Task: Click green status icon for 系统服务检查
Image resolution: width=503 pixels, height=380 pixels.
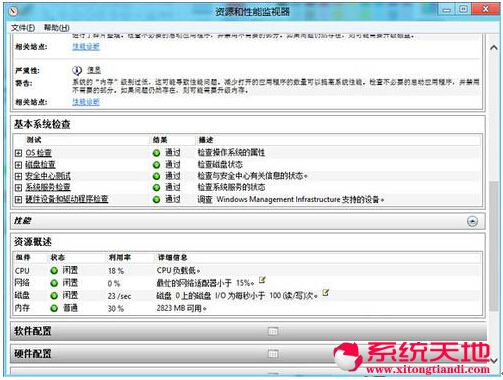Action: 156,188
